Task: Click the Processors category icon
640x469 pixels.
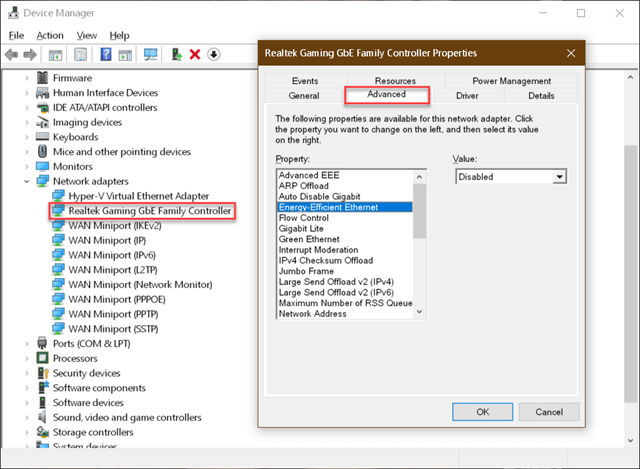Action: (x=42, y=358)
